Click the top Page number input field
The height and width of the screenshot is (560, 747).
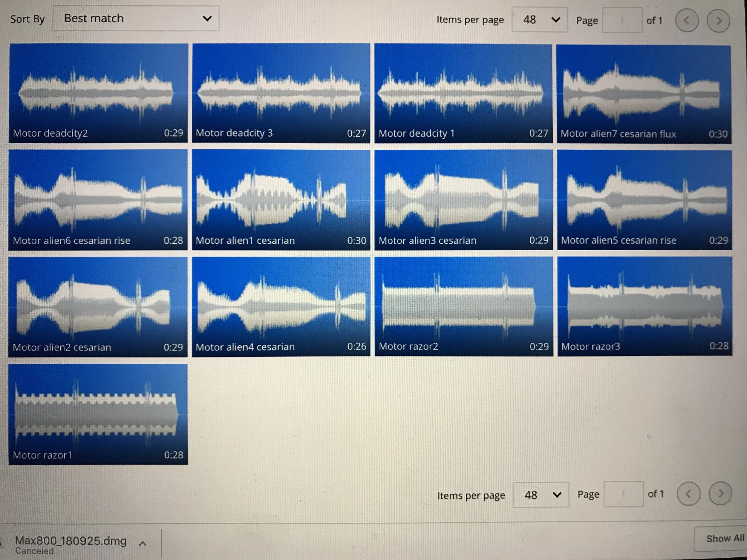pos(622,21)
